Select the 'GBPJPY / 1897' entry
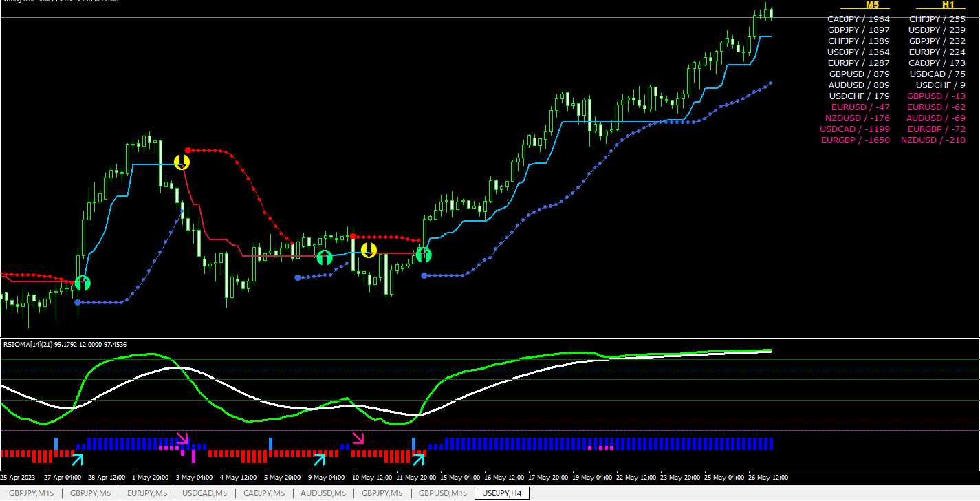The height and width of the screenshot is (501, 980). pyautogui.click(x=858, y=30)
